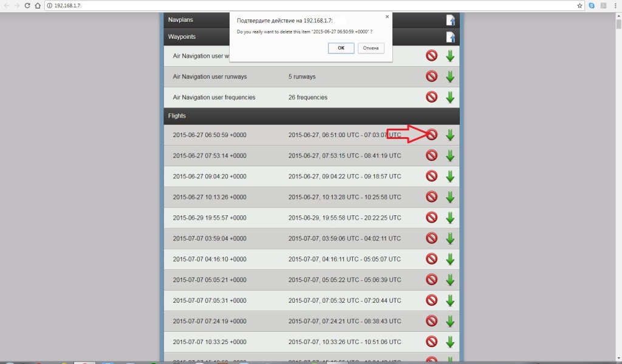Screen dimensions: 622x364
Task: Delete the flight 2015-06-27 06:50:59
Action: pyautogui.click(x=431, y=135)
